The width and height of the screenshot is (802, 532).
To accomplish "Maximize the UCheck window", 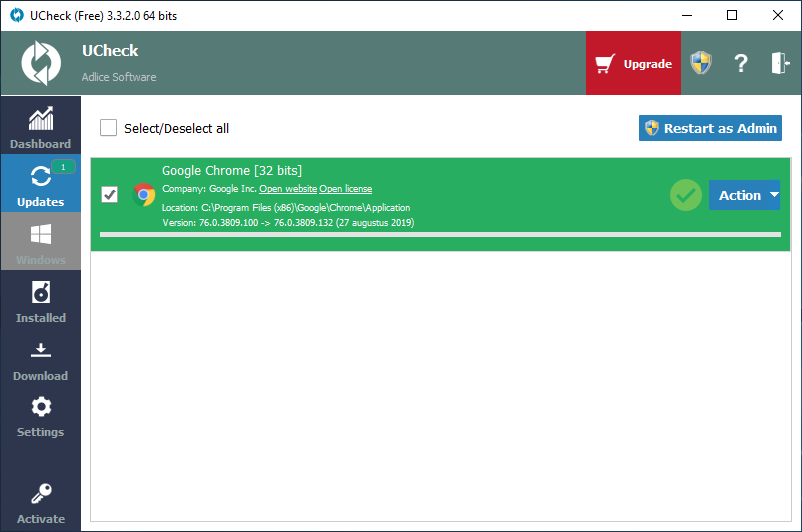I will 732,15.
